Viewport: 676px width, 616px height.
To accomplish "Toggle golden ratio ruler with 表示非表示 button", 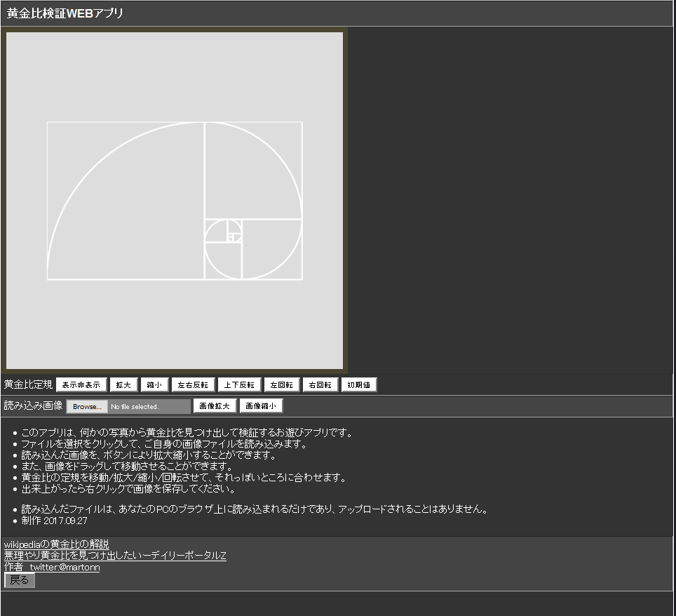I will pos(81,384).
